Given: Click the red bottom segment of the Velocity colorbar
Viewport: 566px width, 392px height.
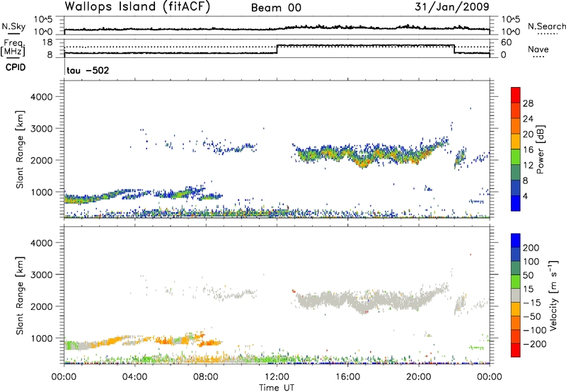Looking at the screenshot, I should [516, 350].
